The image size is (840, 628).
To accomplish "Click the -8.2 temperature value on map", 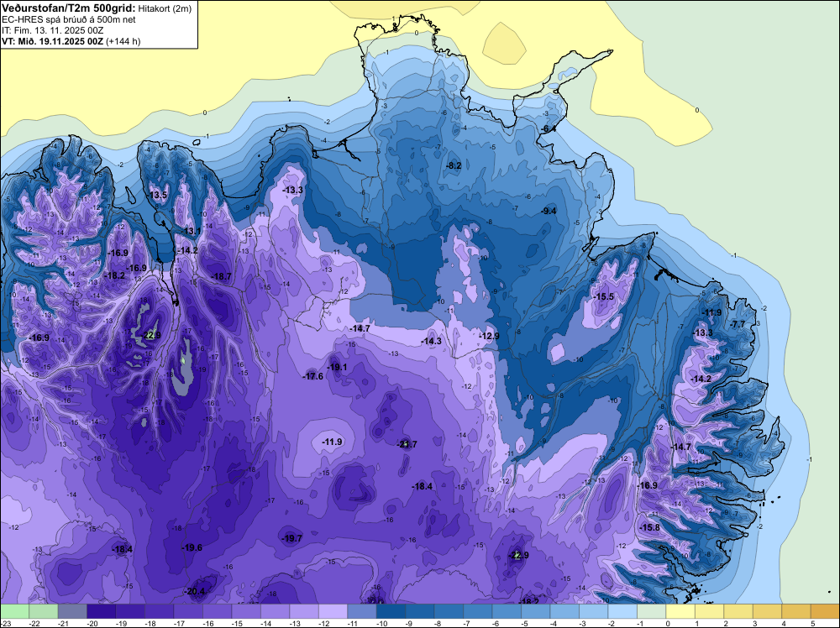I will [454, 166].
